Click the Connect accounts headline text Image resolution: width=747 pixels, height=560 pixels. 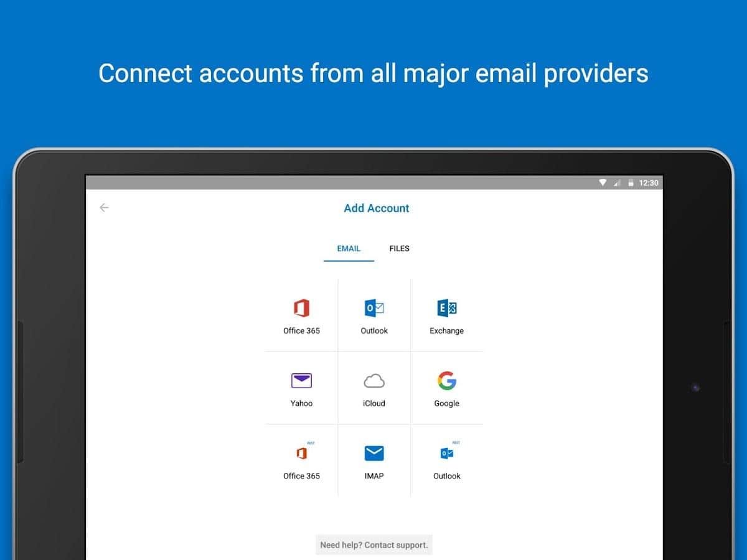tap(374, 73)
